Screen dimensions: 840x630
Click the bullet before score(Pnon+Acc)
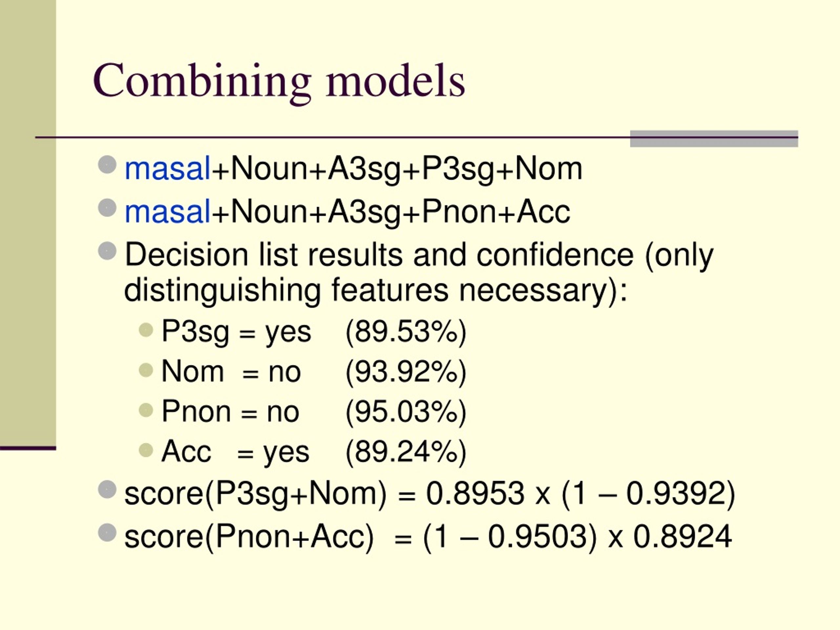tap(107, 533)
